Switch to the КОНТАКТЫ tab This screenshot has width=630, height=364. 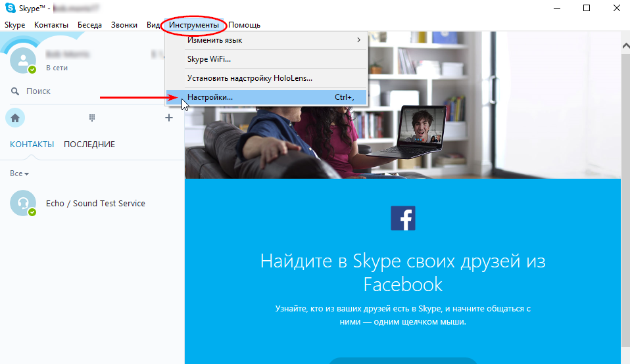pyautogui.click(x=32, y=145)
